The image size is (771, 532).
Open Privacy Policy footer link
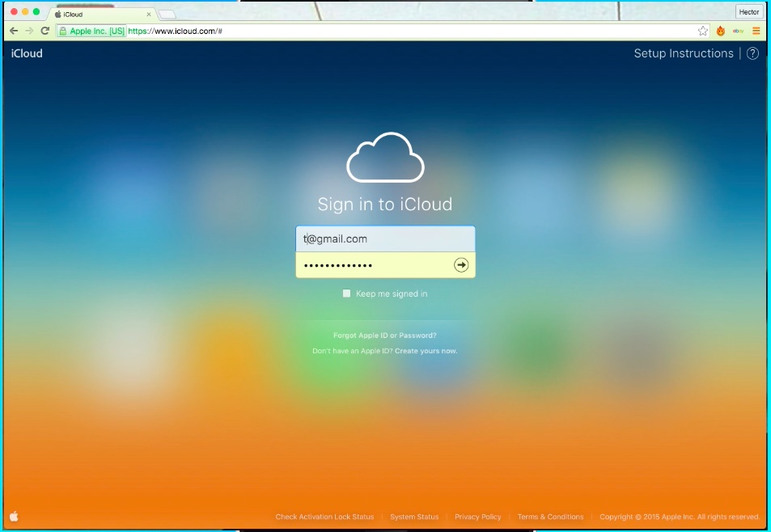(478, 517)
